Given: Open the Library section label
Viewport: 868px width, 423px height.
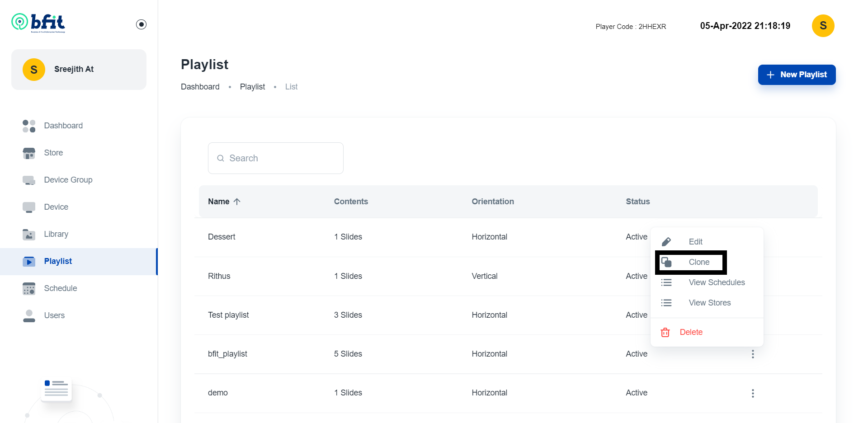Looking at the screenshot, I should click(x=56, y=234).
